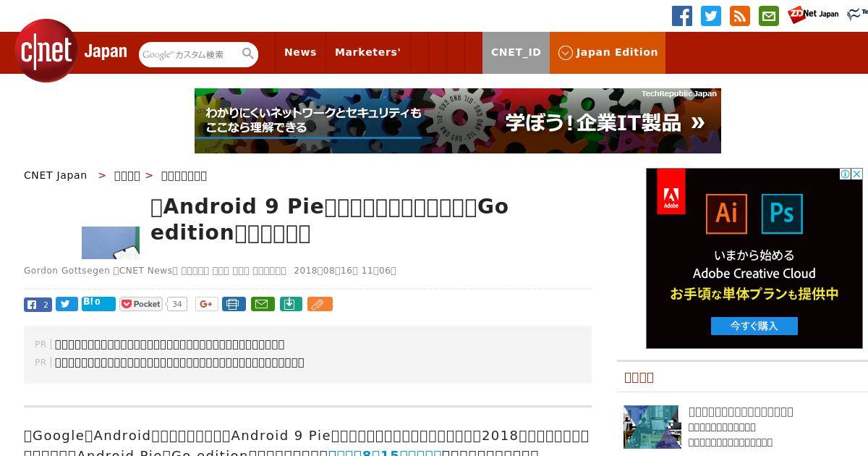Open the CNET_ID tab
868x456 pixels.
516,52
